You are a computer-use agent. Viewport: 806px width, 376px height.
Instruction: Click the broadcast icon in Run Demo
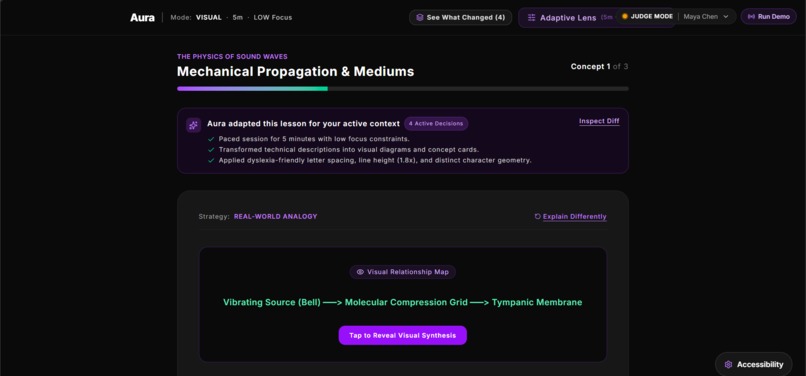pos(751,16)
